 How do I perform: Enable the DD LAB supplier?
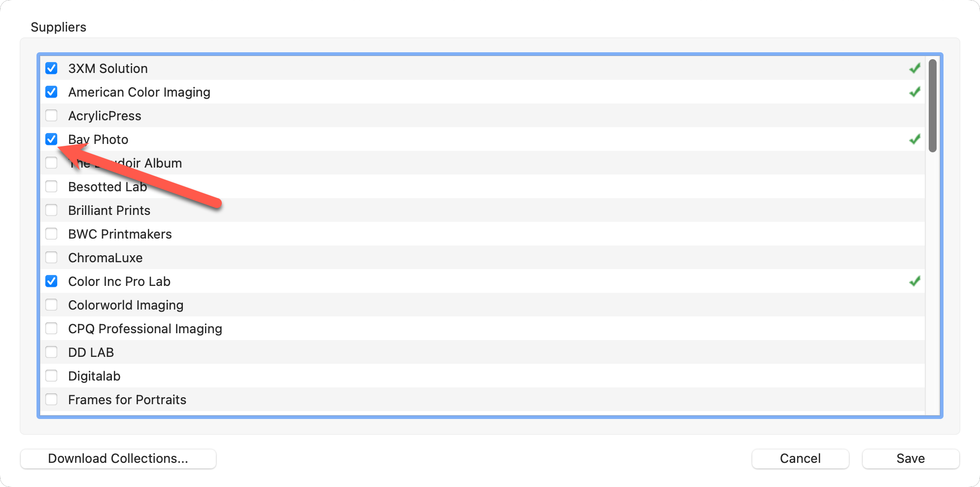point(51,352)
